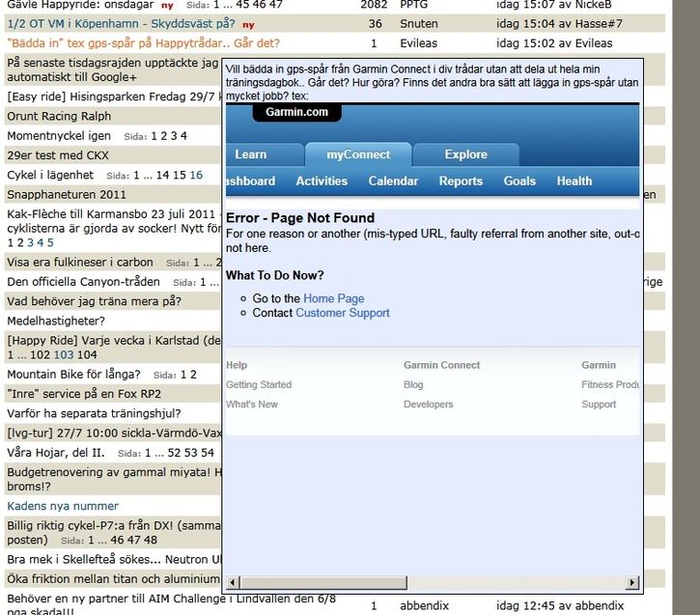Go to page 3 of Kak-Flèche thread

tap(30, 242)
